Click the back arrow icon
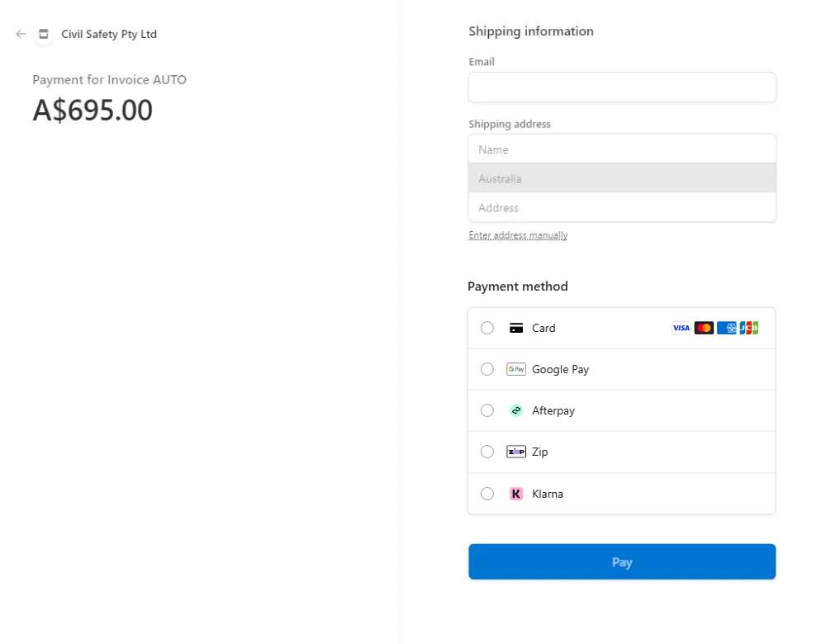This screenshot has width=826, height=644. pyautogui.click(x=21, y=34)
